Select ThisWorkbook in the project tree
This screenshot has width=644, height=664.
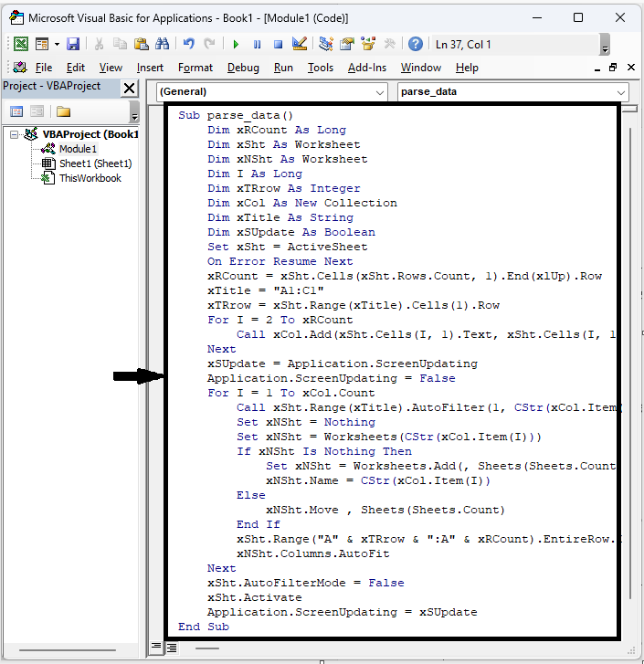pyautogui.click(x=90, y=178)
